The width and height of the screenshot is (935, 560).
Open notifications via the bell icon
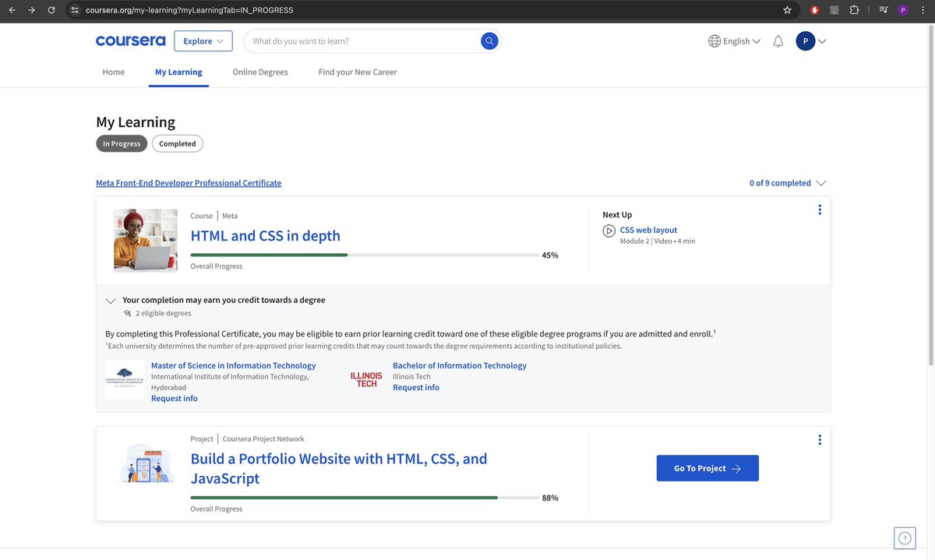(x=778, y=41)
